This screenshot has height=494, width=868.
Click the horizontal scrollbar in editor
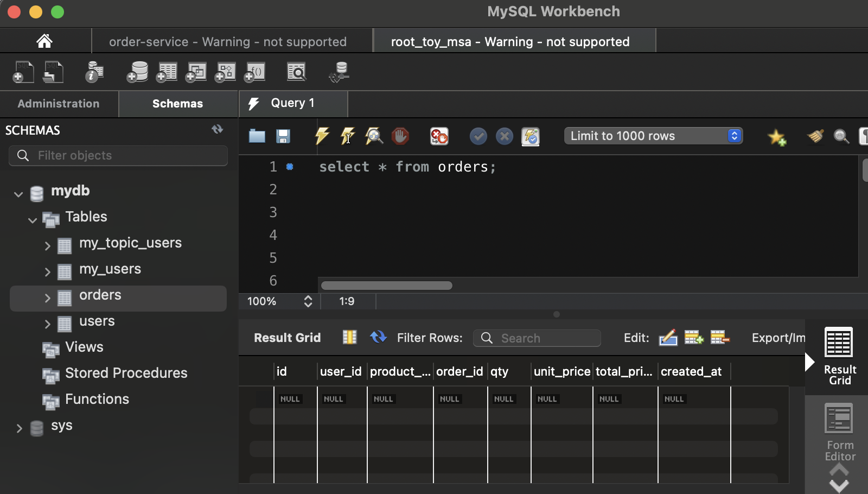coord(387,286)
